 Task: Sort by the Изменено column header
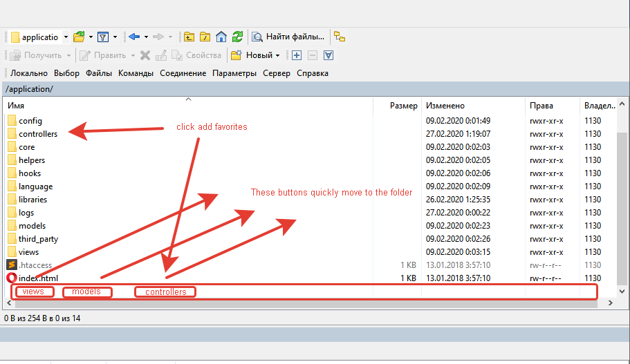point(445,106)
